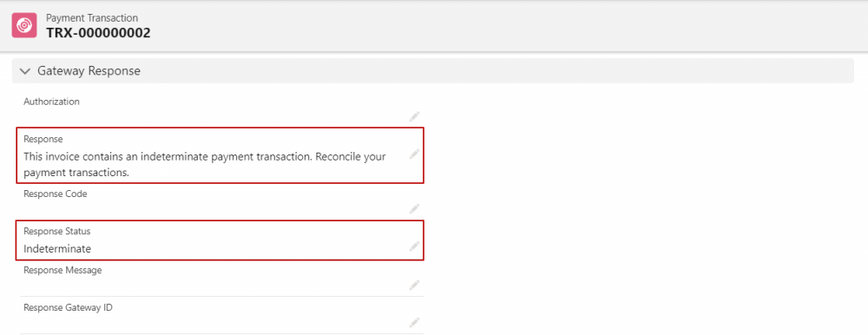Image resolution: width=868 pixels, height=335 pixels.
Task: Click the Payment Transaction object label
Action: 92,18
